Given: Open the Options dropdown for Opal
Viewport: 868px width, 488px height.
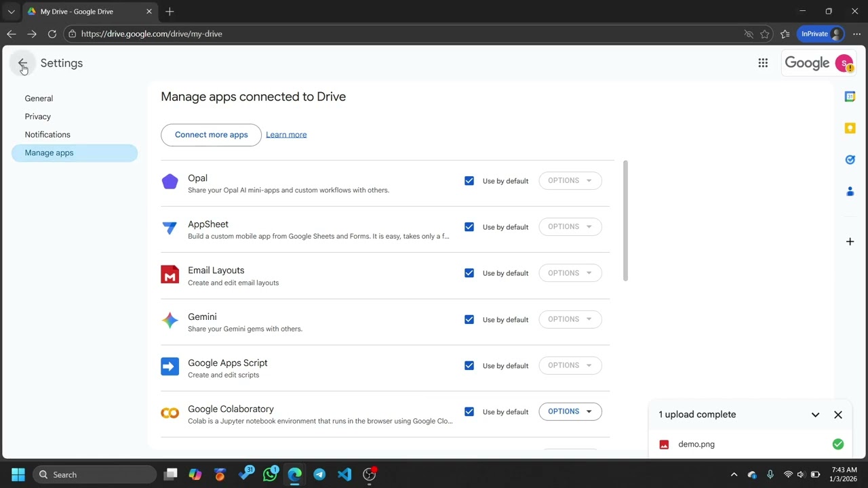Looking at the screenshot, I should (570, 181).
